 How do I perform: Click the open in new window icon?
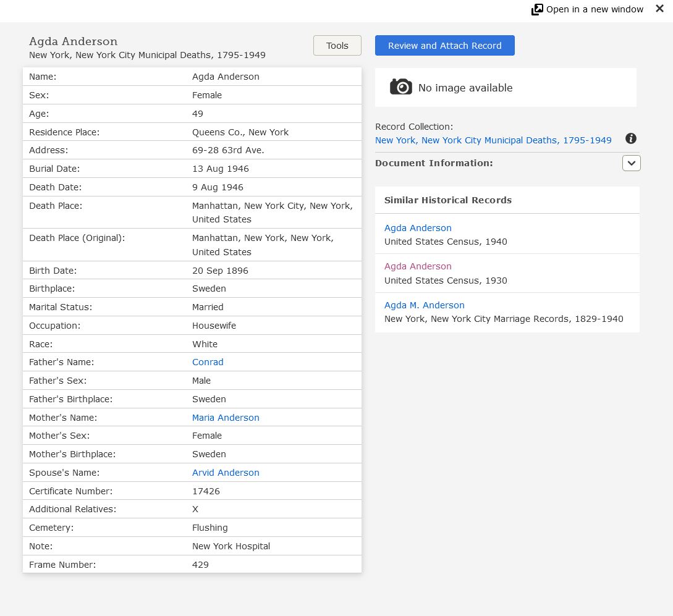(537, 9)
